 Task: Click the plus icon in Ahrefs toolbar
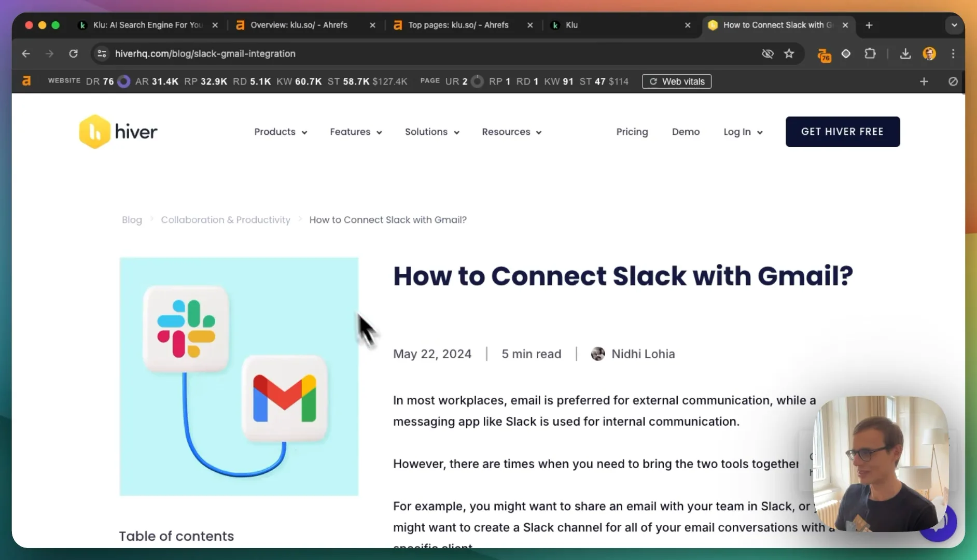(x=924, y=81)
